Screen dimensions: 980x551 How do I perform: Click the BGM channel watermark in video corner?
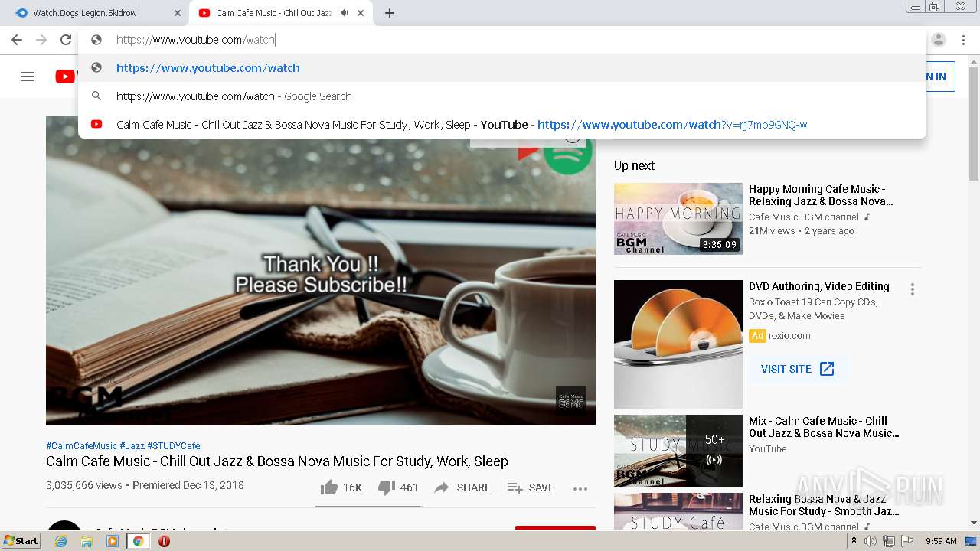point(571,400)
